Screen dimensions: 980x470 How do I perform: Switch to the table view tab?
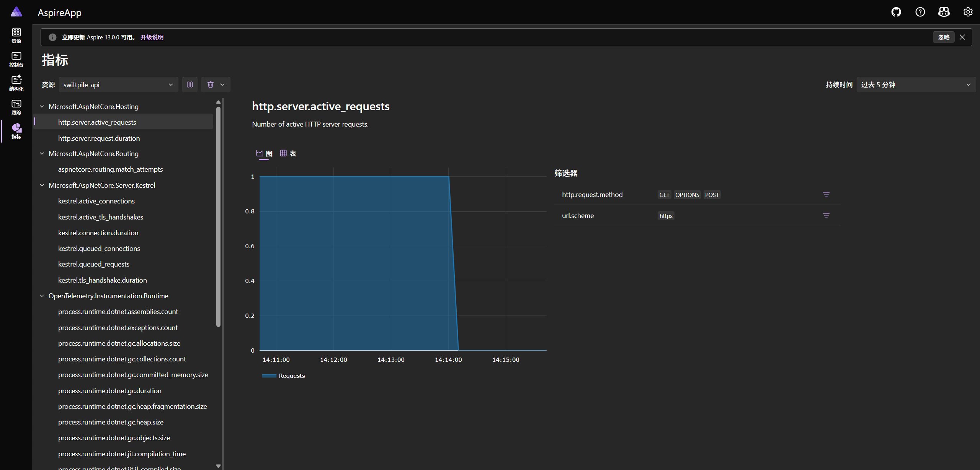[x=288, y=153]
